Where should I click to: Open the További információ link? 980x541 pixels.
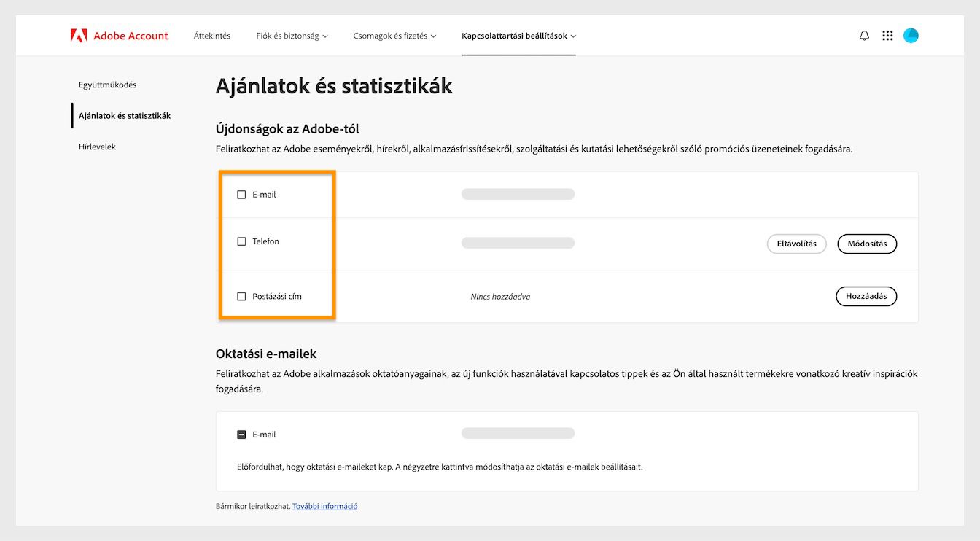(324, 505)
